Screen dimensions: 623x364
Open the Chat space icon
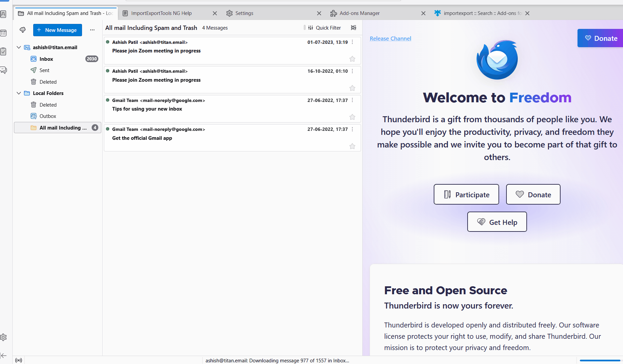(3, 70)
